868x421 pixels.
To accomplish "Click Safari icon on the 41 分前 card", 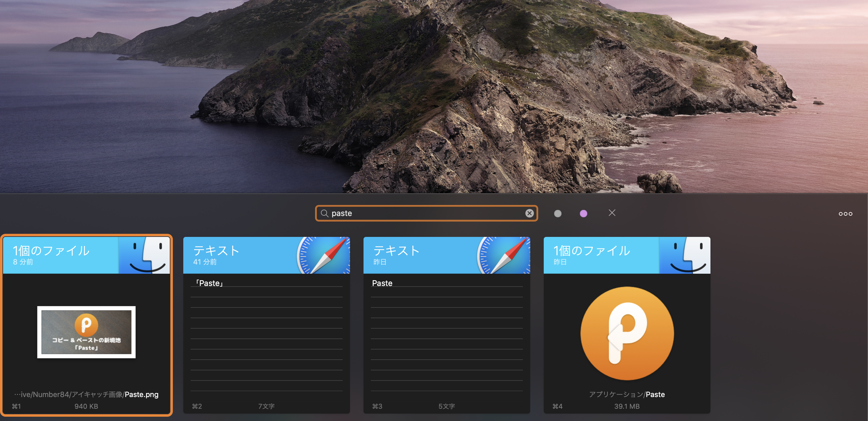I will click(323, 255).
